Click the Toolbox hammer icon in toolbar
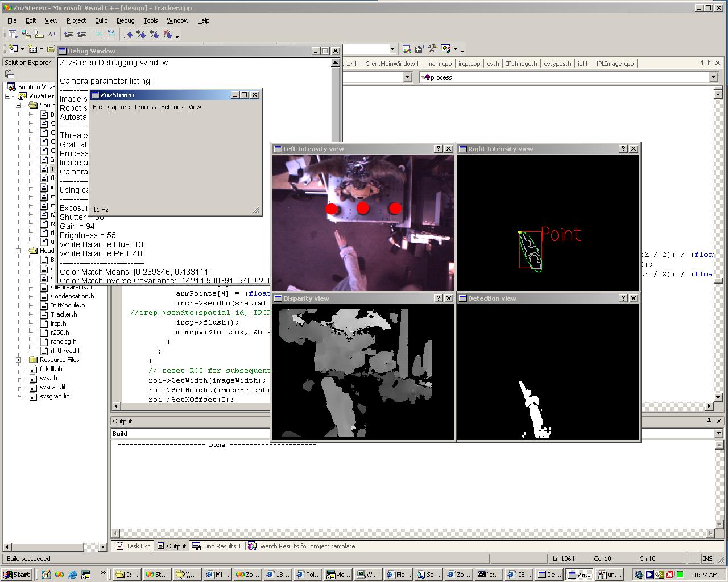728x582 pixels. tap(432, 49)
